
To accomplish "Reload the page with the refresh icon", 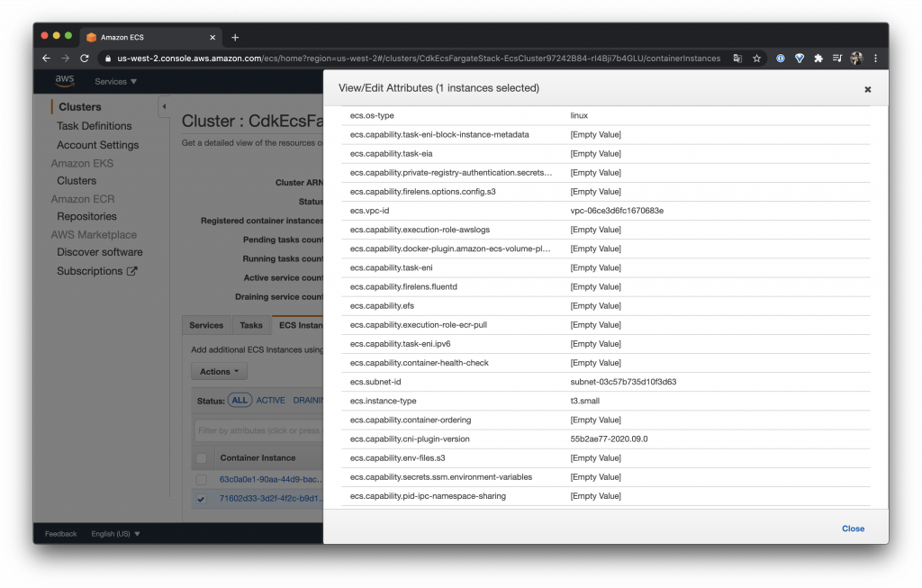I will [85, 59].
